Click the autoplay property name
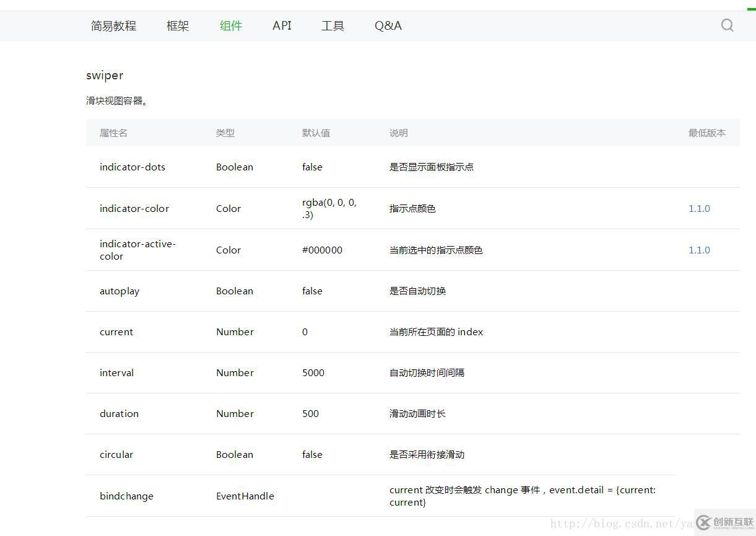This screenshot has height=536, width=756. (x=119, y=291)
